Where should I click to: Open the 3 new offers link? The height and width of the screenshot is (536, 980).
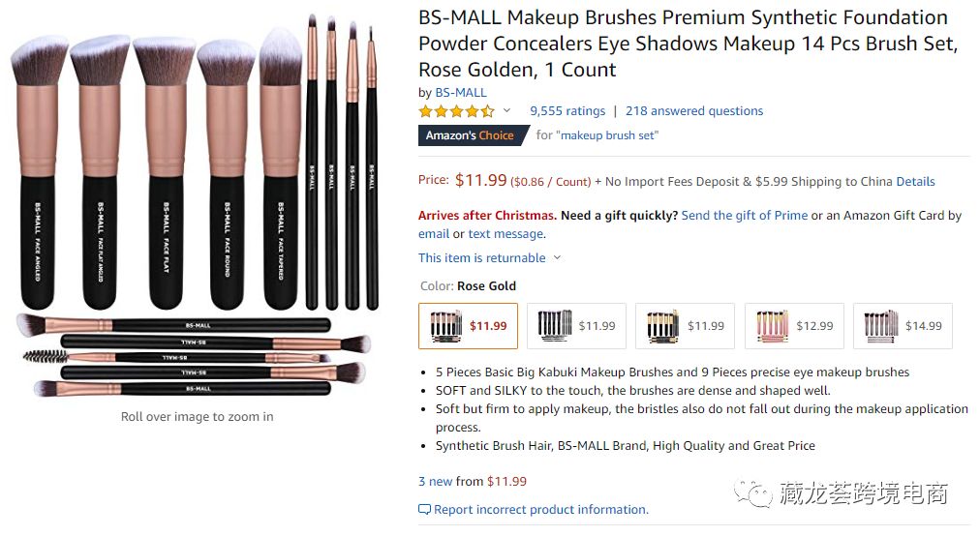(436, 481)
